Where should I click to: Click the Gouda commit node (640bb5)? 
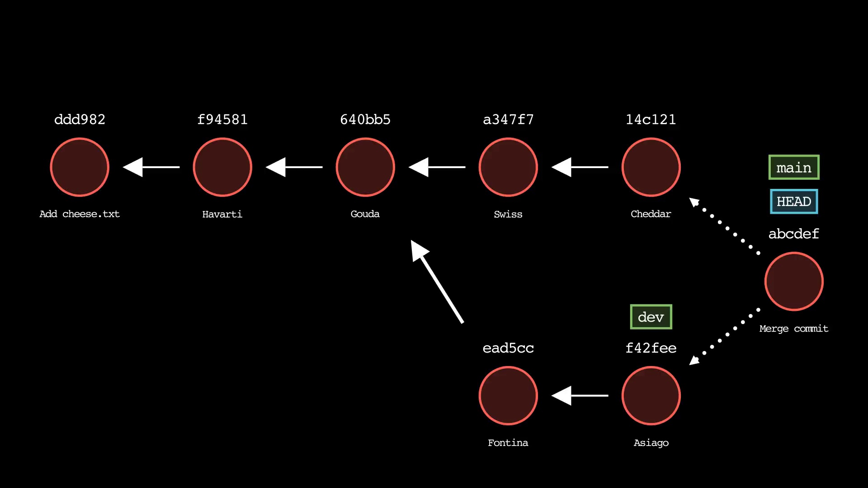click(365, 167)
